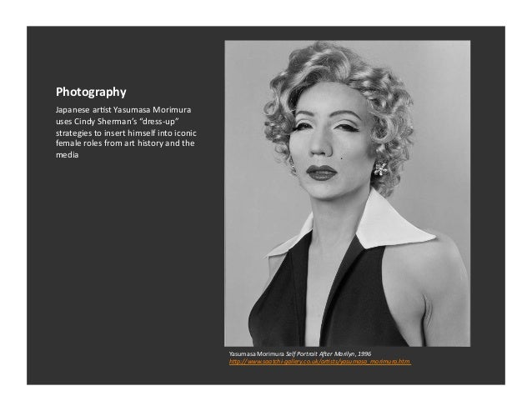Image resolution: width=532 pixels, height=411 pixels.
Task: Click the caption "Self Portrait After Marilyn, 1996"
Action: [x=329, y=353]
